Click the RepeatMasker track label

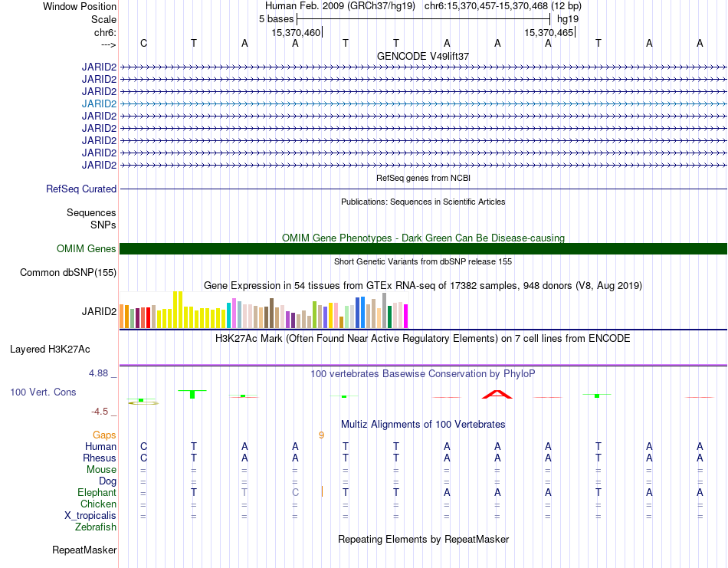click(x=84, y=550)
